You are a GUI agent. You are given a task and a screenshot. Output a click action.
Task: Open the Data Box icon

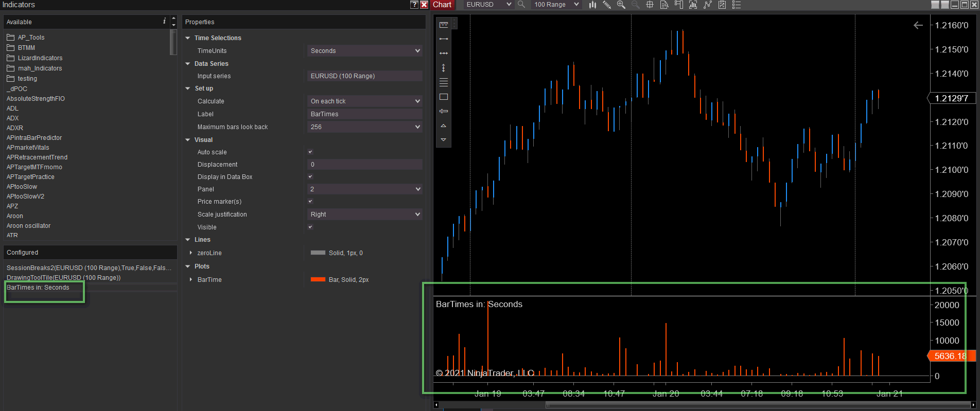tap(664, 5)
